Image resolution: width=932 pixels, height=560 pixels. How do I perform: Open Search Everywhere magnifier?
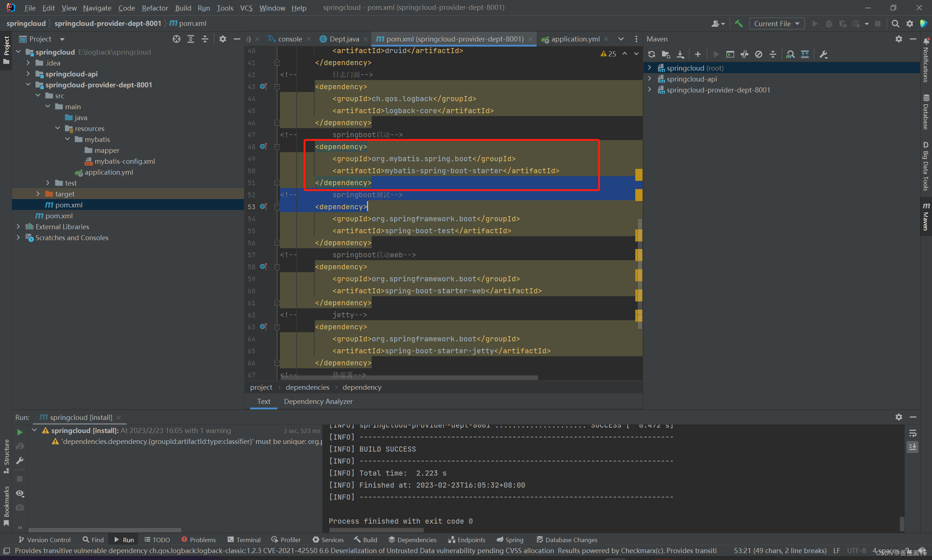(895, 23)
